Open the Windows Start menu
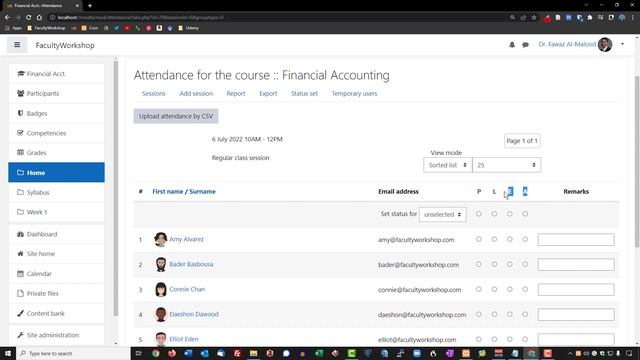 8,353
